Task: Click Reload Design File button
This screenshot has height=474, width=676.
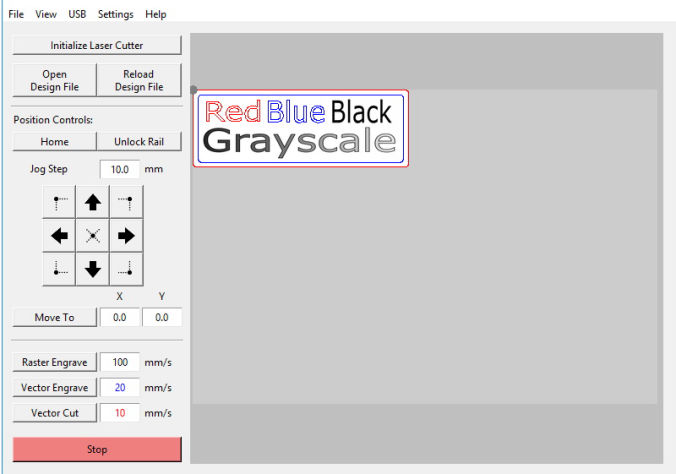Action: tap(139, 80)
